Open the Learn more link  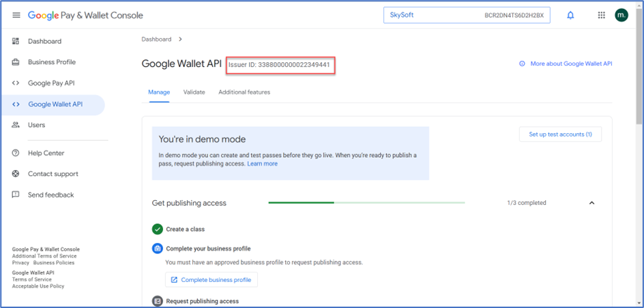tap(262, 164)
